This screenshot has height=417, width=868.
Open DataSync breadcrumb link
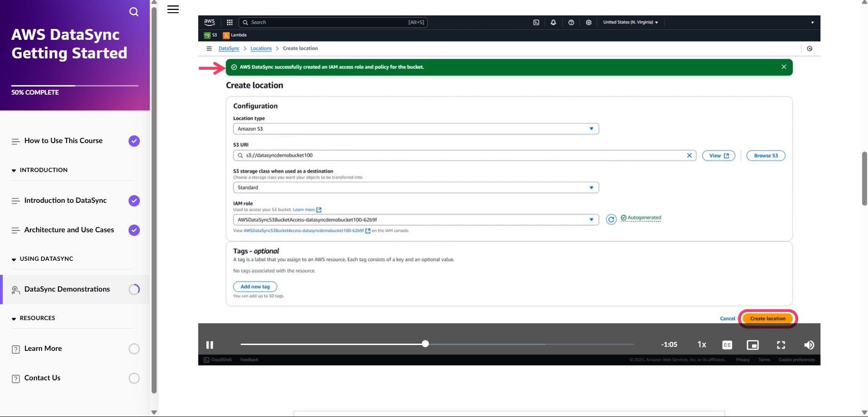click(229, 48)
